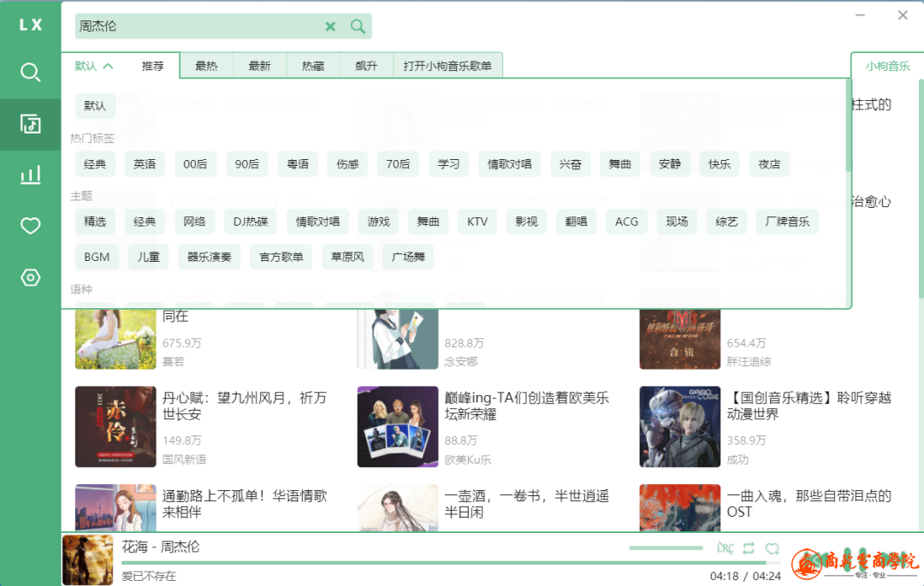The image size is (924, 586).
Task: Select the 厂牌音乐 theme tag
Action: (x=787, y=222)
